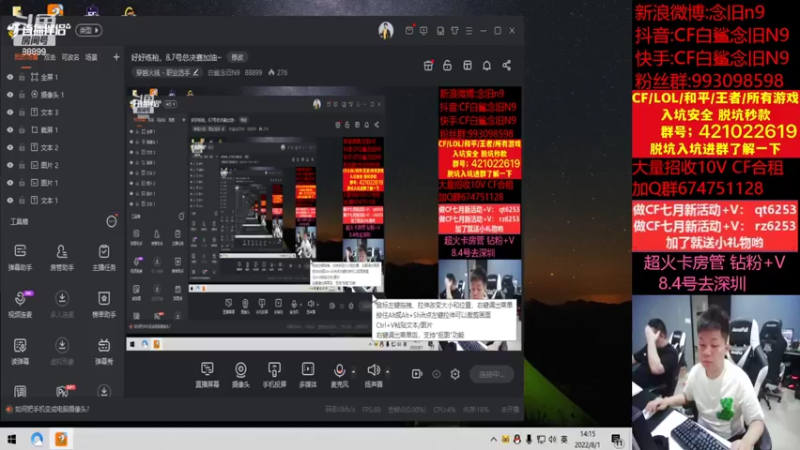The width and height of the screenshot is (800, 450).
Task: Toggle lock on 文本 1 source
Action: [22, 201]
